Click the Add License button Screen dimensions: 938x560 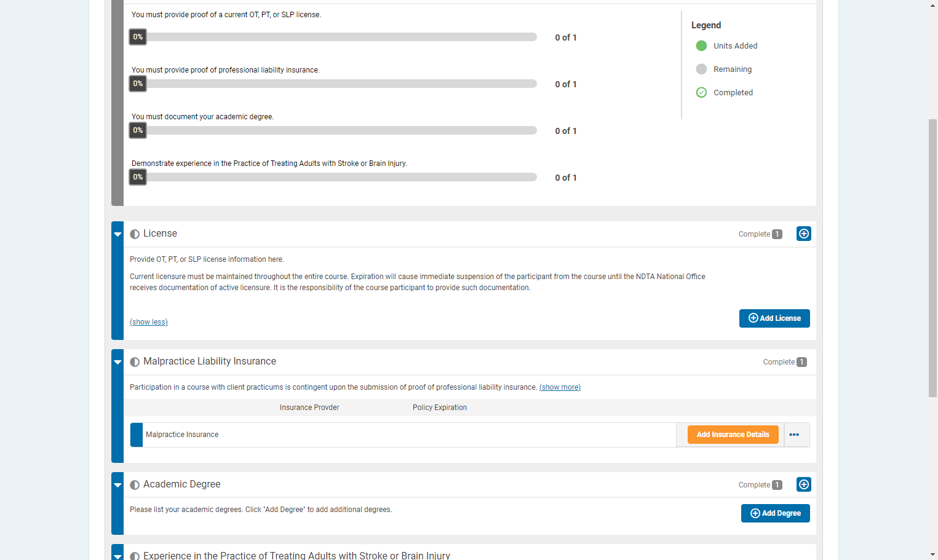[x=774, y=318]
